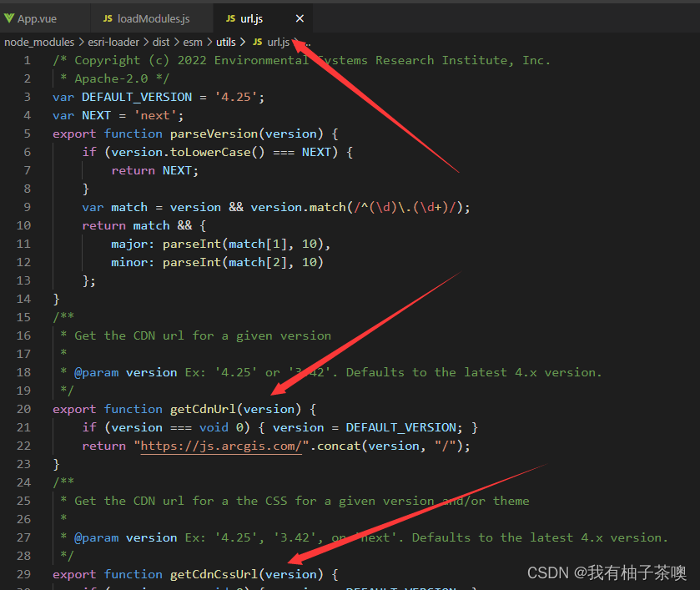Open the node_modules breadcrumb dropdown
Viewport: 700px width, 590px height.
point(38,42)
